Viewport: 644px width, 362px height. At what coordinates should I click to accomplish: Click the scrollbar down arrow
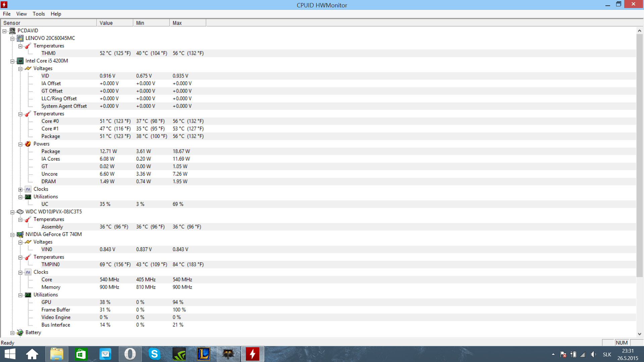pos(639,334)
